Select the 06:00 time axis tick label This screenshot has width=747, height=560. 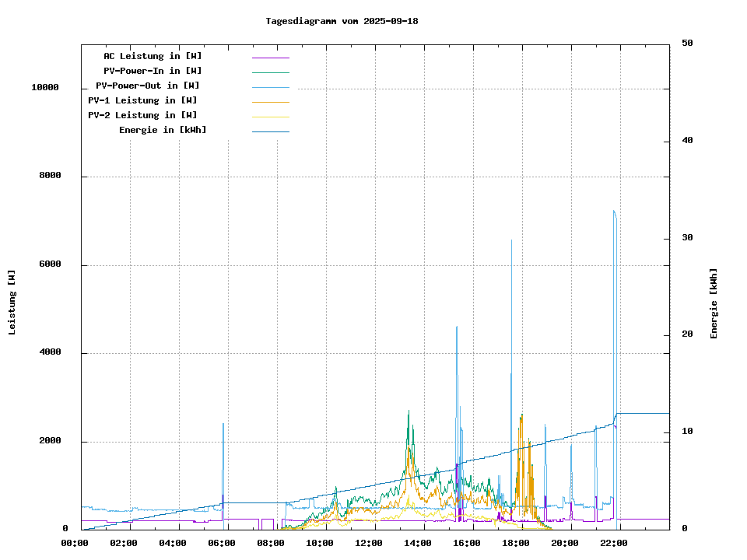pos(221,543)
